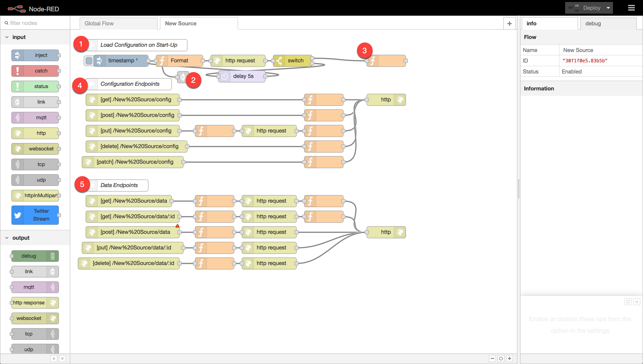Enable the filter nodes input field
The height and width of the screenshot is (364, 643).
(35, 23)
